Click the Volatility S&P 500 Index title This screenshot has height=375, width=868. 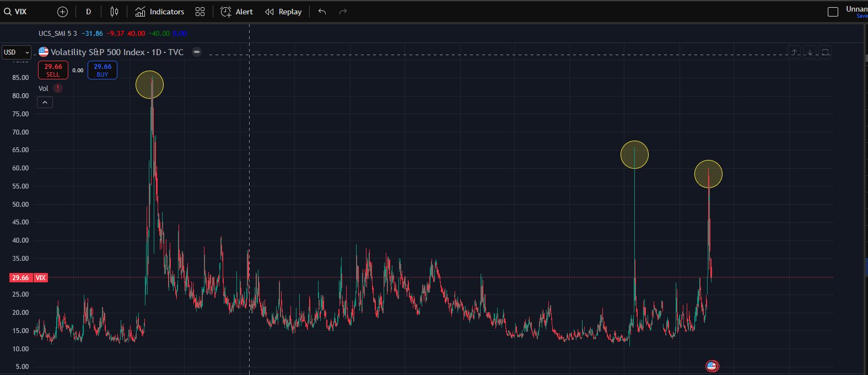pyautogui.click(x=98, y=52)
